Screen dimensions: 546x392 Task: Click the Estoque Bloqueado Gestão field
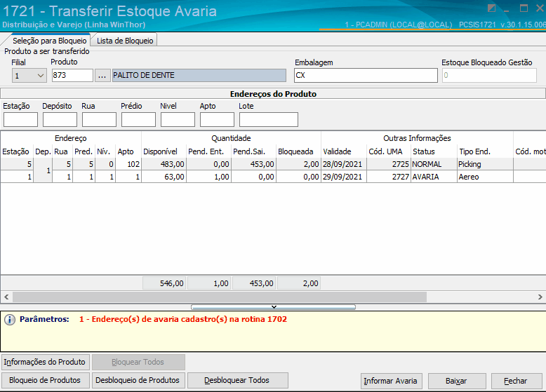(489, 76)
